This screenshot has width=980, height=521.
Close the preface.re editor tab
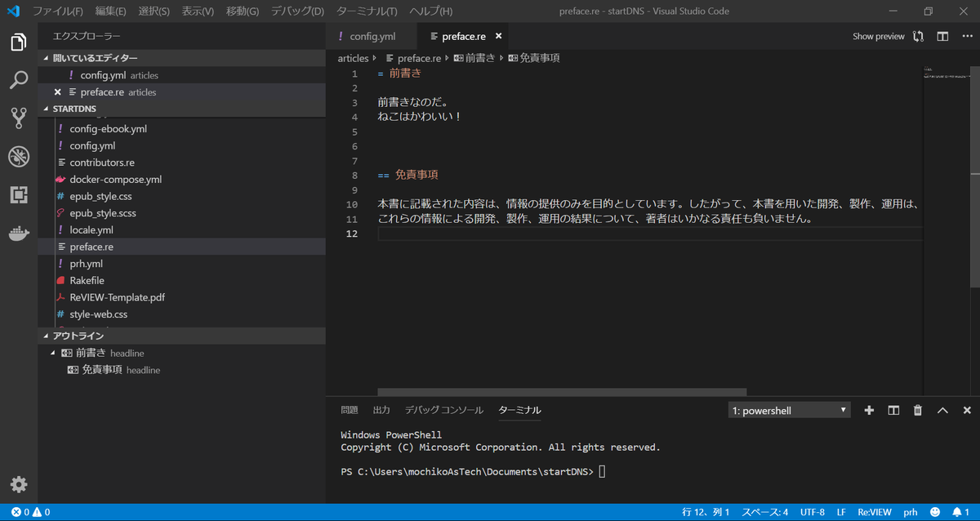click(498, 36)
